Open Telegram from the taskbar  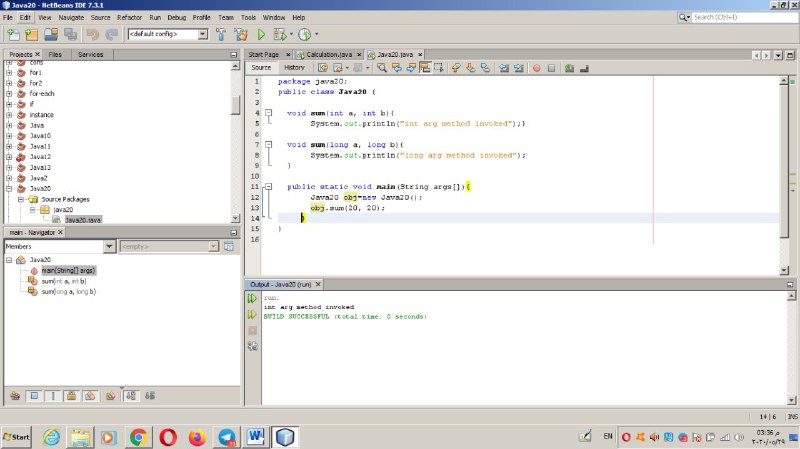(227, 437)
